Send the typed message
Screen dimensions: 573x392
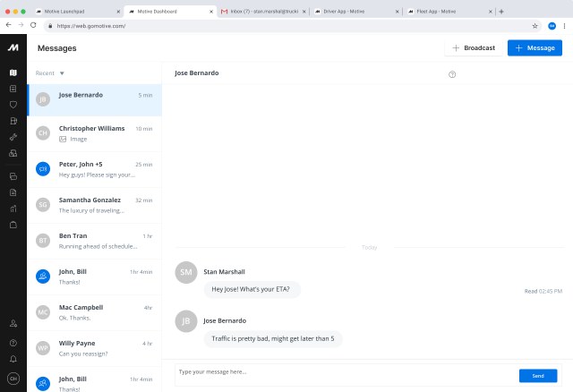(538, 376)
